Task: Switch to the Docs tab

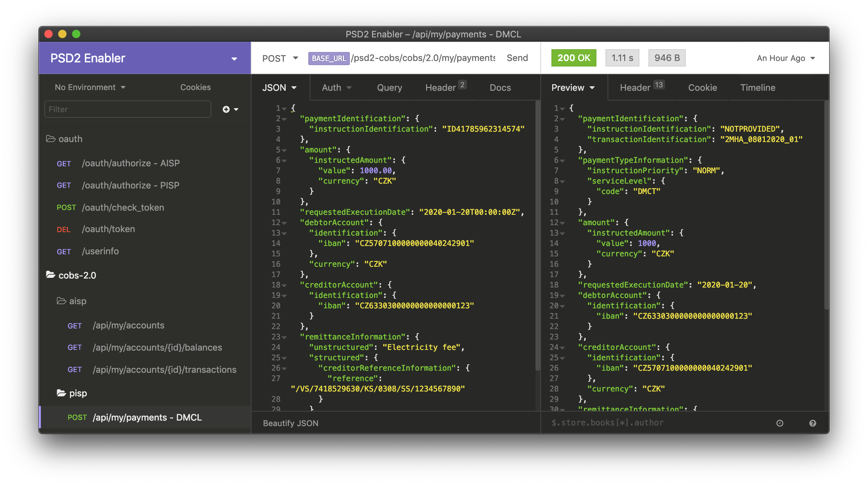Action: pyautogui.click(x=500, y=88)
